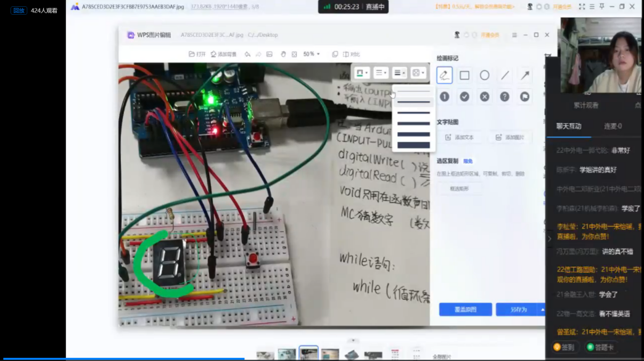
Task: Click the fit-to-window icon
Action: 294,54
